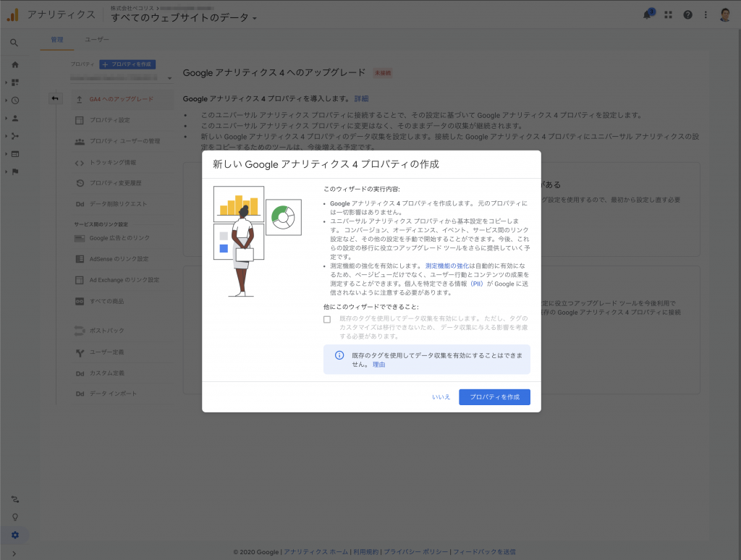The image size is (741, 560).
Task: Open the Realtime clock icon
Action: (15, 100)
